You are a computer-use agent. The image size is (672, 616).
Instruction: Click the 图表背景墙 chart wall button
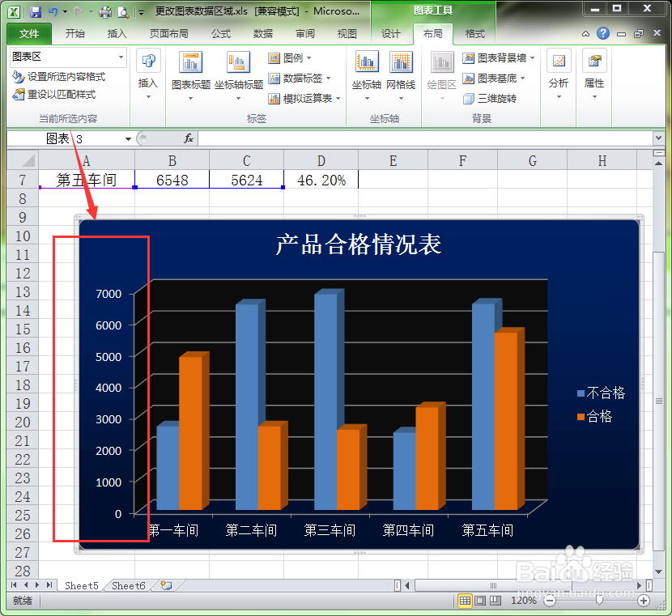click(499, 57)
